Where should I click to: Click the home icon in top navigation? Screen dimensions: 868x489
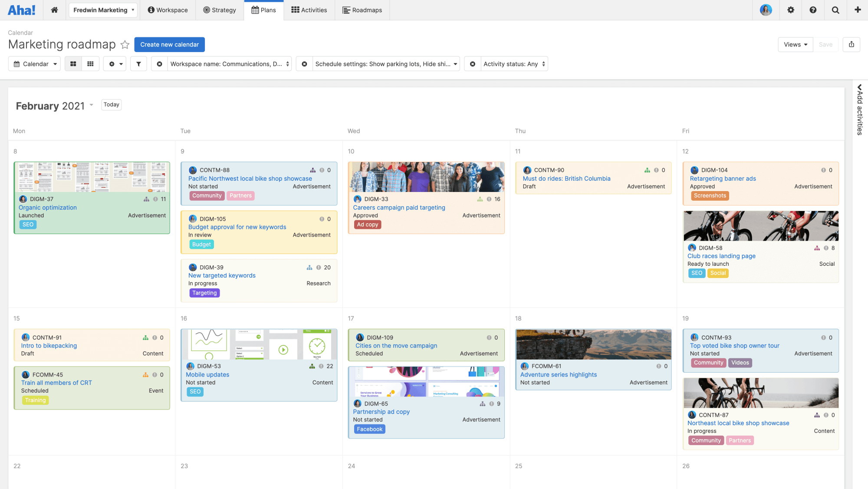54,10
